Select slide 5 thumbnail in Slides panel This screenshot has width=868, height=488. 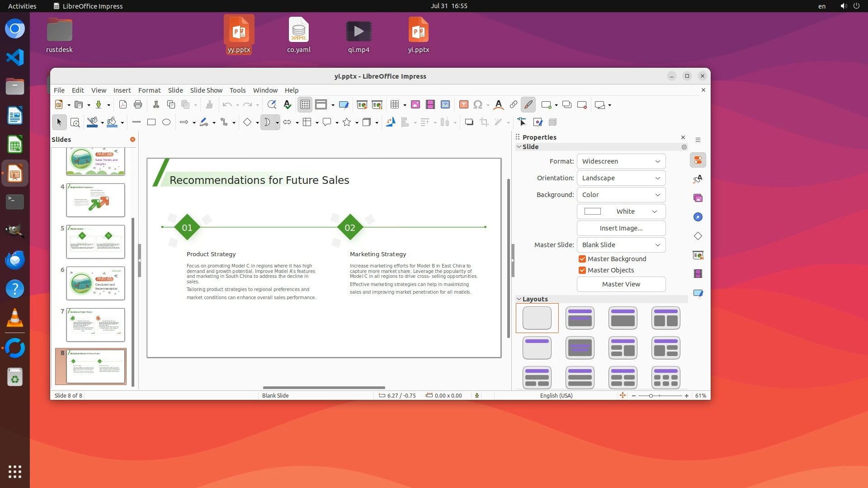coord(95,242)
